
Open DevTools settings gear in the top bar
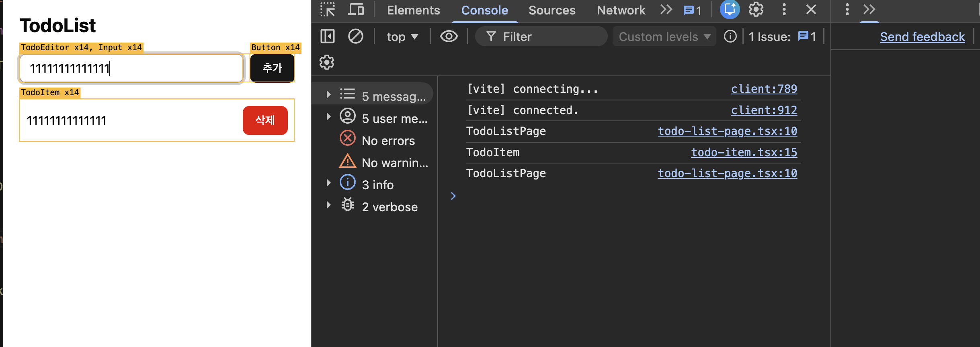(756, 10)
